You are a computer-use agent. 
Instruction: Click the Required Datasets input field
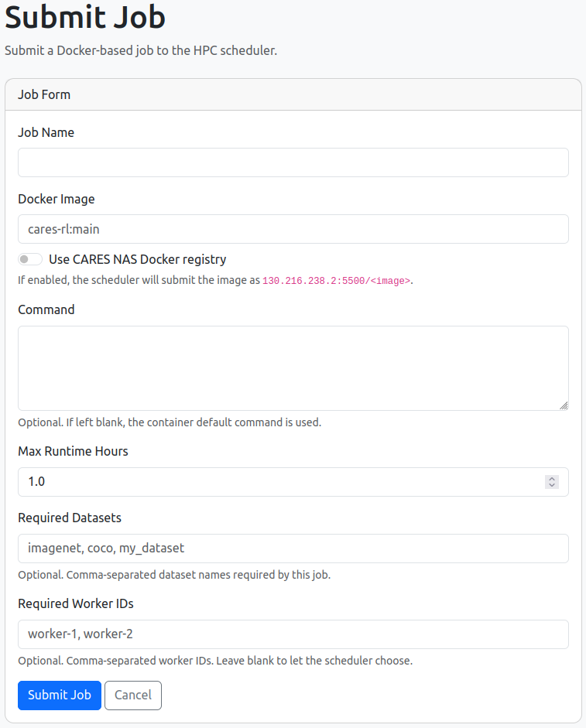[293, 549]
